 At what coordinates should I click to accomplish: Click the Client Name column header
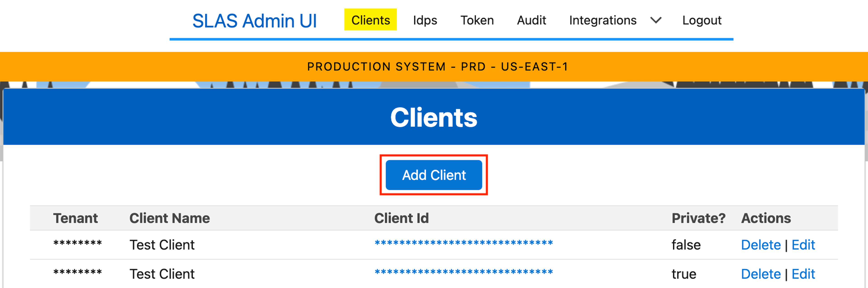pos(170,218)
